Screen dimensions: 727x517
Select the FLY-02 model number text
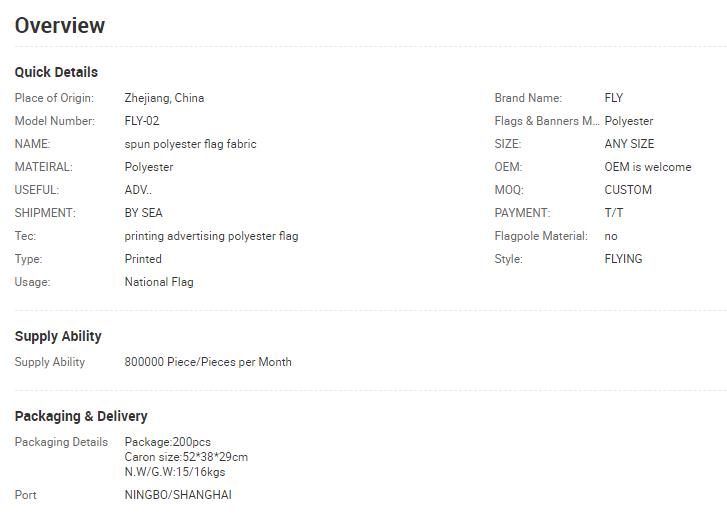(x=142, y=121)
